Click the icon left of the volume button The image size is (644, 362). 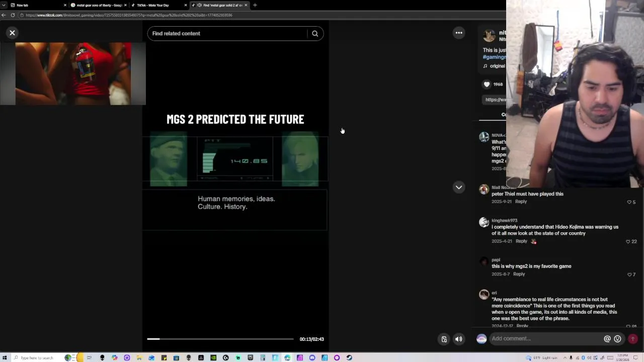point(444,339)
